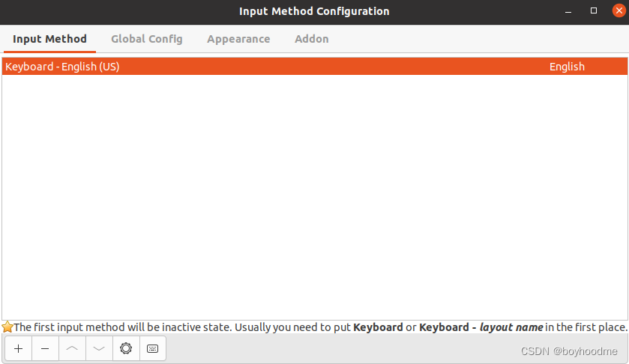Move selected input method up
This screenshot has width=629, height=364.
click(72, 349)
